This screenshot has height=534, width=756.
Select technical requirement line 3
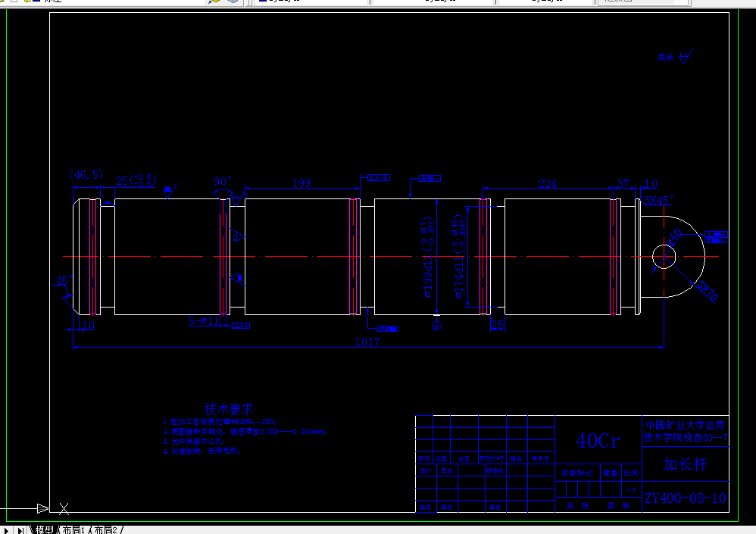pyautogui.click(x=194, y=441)
